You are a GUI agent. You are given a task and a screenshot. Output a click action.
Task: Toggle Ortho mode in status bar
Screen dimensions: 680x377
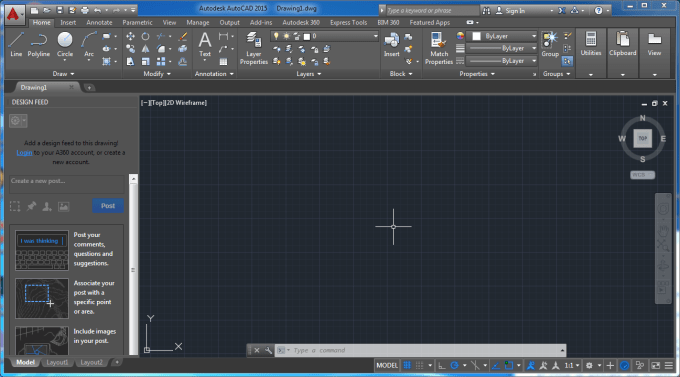441,366
